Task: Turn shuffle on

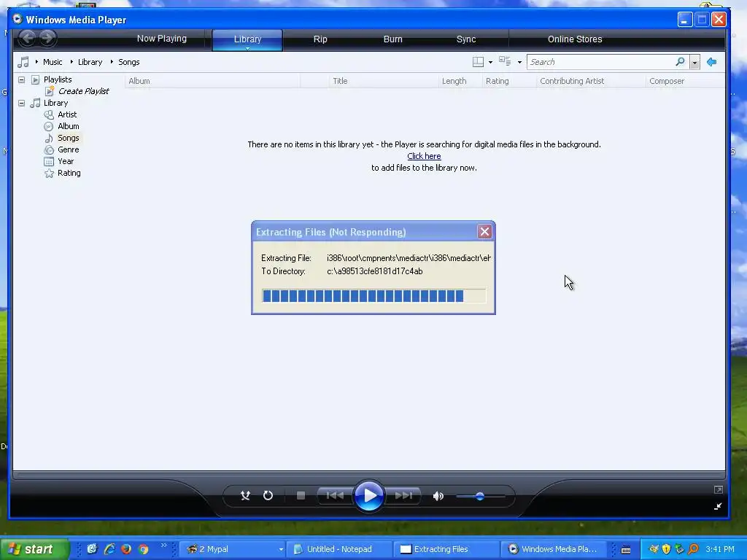Action: click(x=245, y=496)
